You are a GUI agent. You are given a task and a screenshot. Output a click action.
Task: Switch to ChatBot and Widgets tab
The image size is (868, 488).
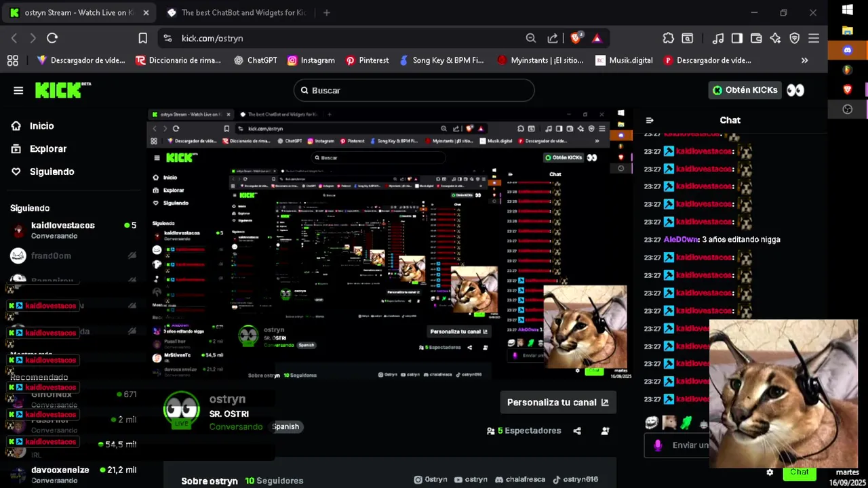tap(237, 13)
